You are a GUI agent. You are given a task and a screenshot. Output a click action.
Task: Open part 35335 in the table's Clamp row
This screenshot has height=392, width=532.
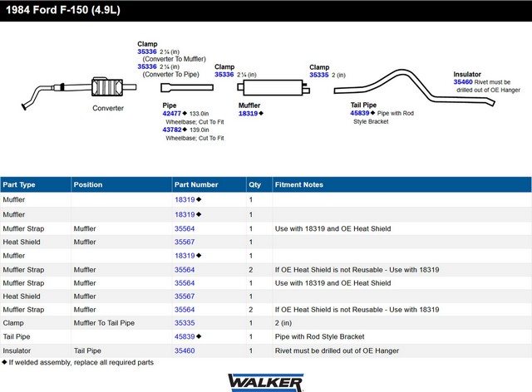click(185, 322)
